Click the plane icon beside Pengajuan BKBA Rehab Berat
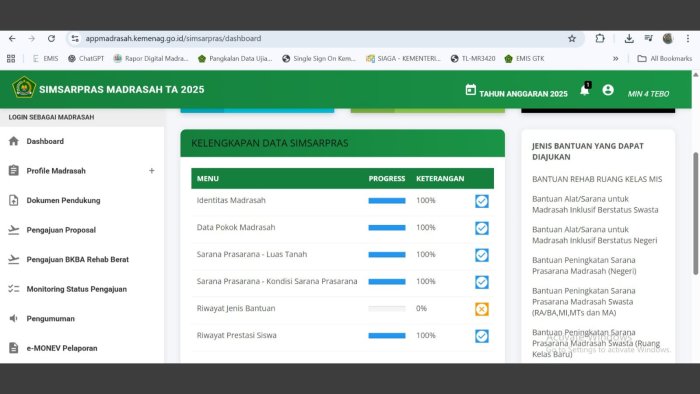This screenshot has height=394, width=700. tap(14, 259)
